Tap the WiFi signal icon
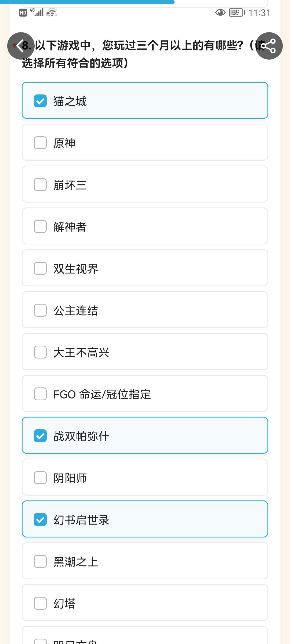290x644 pixels. point(51,13)
